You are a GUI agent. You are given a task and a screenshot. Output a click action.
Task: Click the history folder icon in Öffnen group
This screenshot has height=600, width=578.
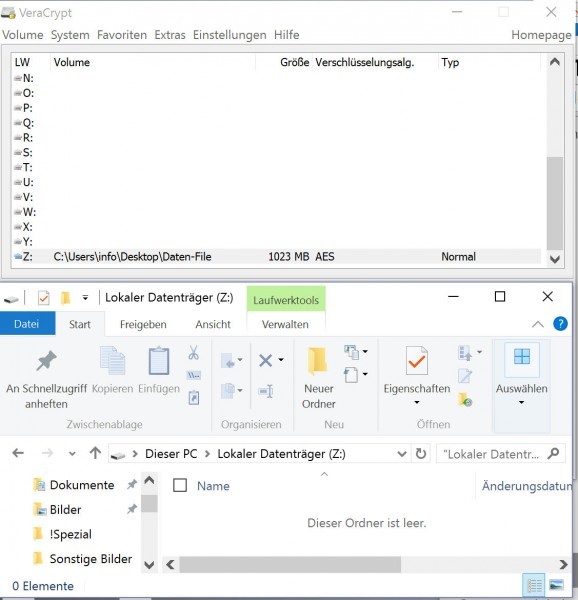click(465, 399)
